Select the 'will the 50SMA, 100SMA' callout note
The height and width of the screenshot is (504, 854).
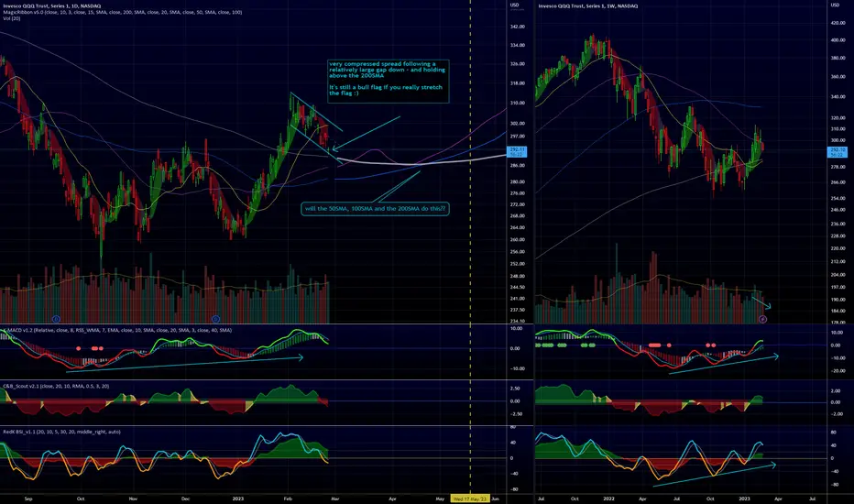click(x=376, y=209)
